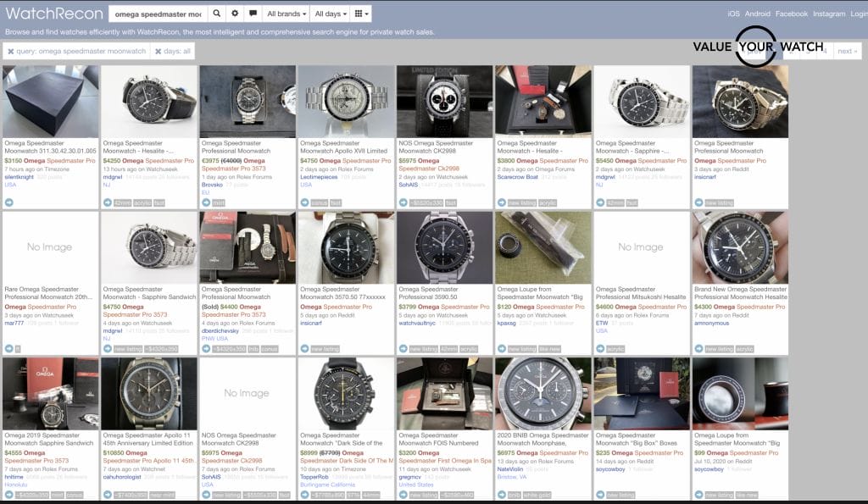The width and height of the screenshot is (868, 504).
Task: Click the WatchRecon logo
Action: [50, 14]
